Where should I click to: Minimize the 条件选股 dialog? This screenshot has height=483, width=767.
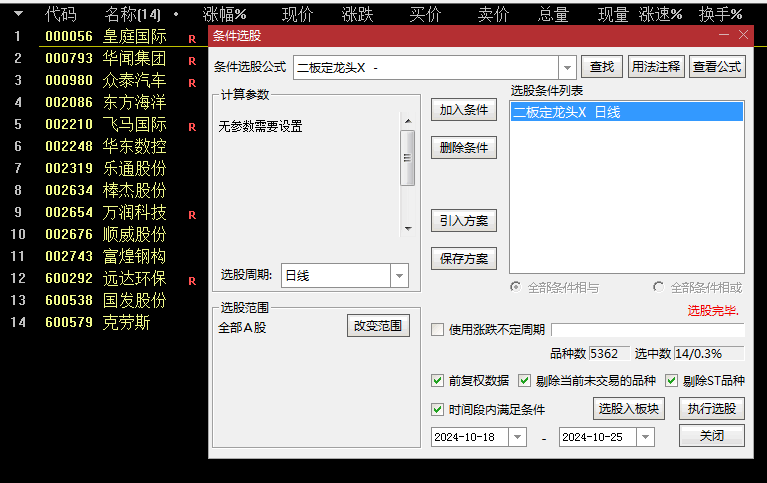click(x=724, y=35)
